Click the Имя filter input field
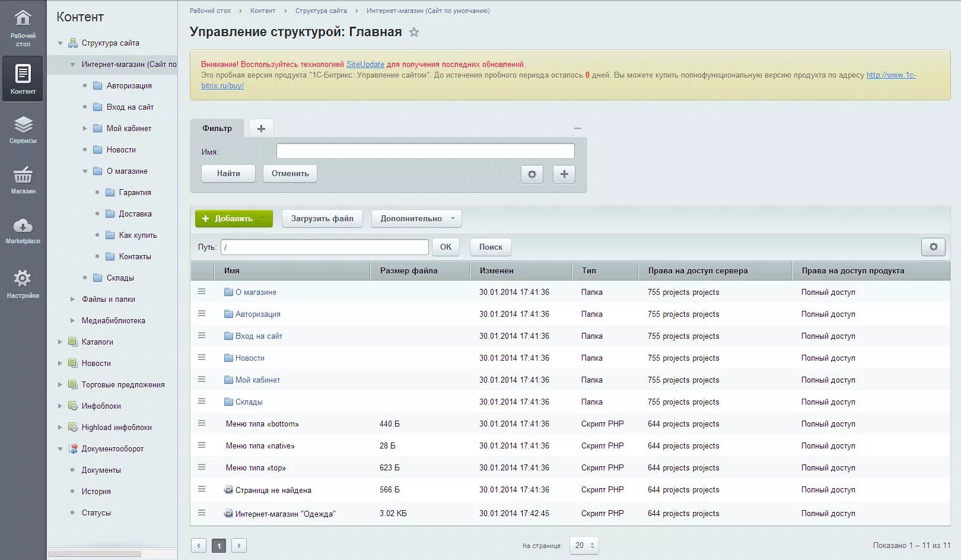The image size is (961, 560). pyautogui.click(x=425, y=151)
